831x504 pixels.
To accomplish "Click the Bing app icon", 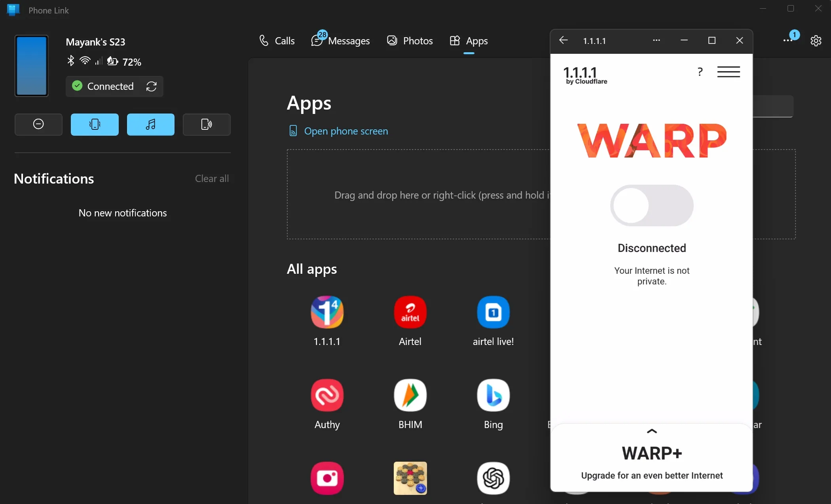I will click(x=493, y=395).
